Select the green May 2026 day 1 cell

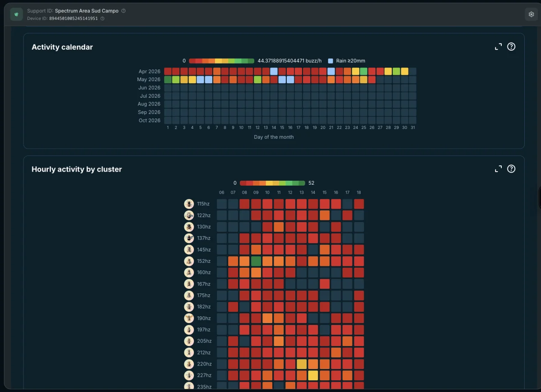point(168,79)
